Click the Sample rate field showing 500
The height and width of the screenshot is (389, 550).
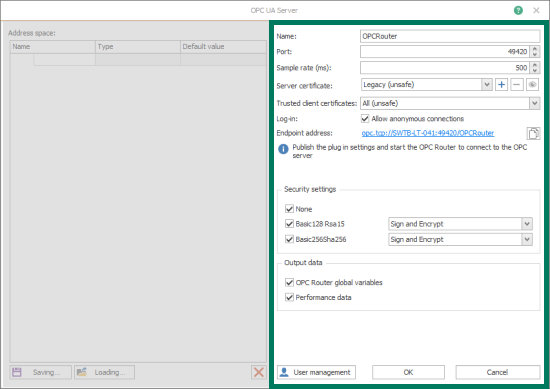point(445,67)
